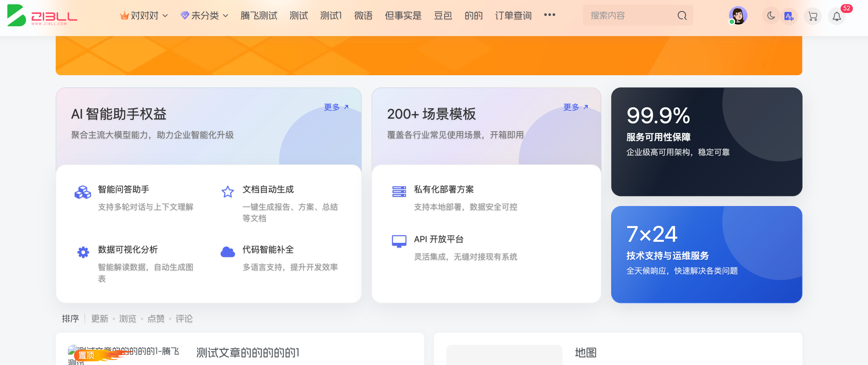Click 更多 in 200+ 场景模板 card
Image resolution: width=868 pixels, height=365 pixels.
[x=575, y=107]
